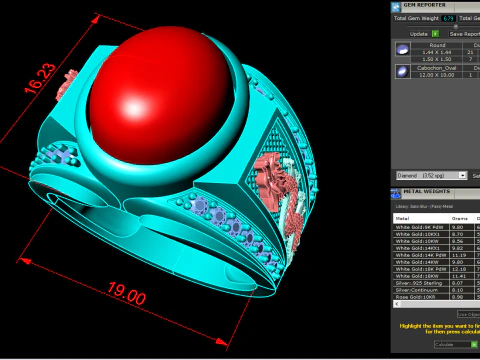Click the 19.00 dimension label in viewport
480x360 pixels.
tap(127, 294)
